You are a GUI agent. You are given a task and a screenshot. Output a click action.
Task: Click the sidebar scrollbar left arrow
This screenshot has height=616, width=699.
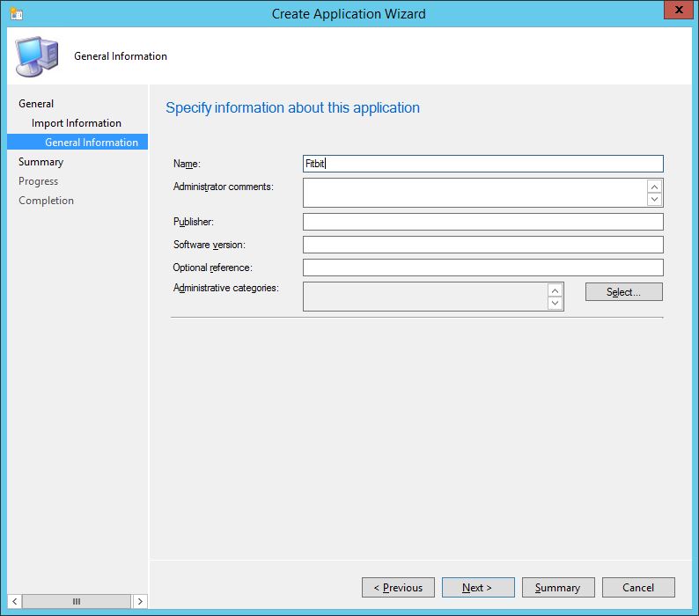(15, 601)
